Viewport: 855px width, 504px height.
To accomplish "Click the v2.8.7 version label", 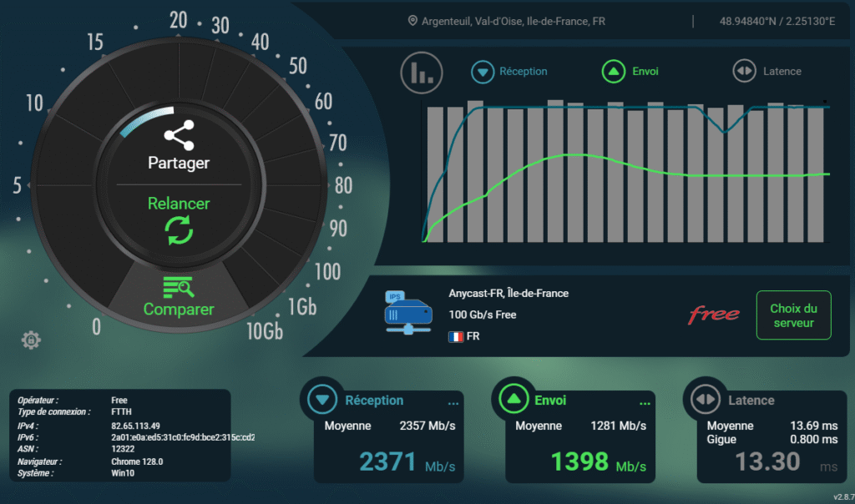I will click(843, 497).
